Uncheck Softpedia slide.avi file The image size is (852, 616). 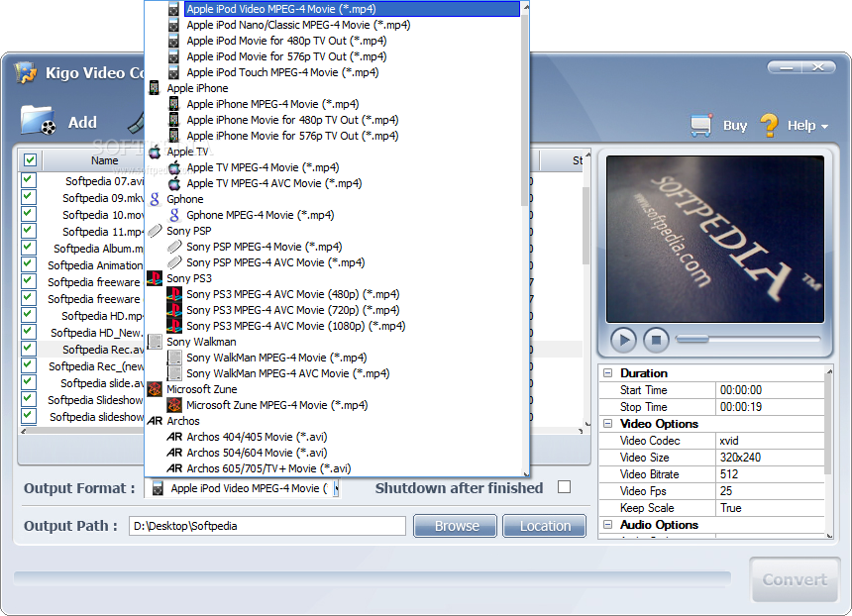click(29, 382)
